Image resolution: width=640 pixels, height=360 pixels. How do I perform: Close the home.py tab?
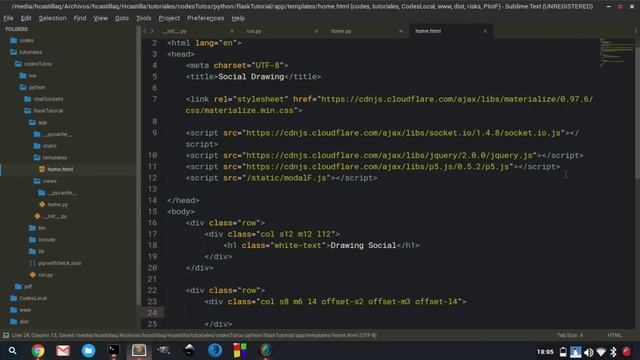click(400, 31)
